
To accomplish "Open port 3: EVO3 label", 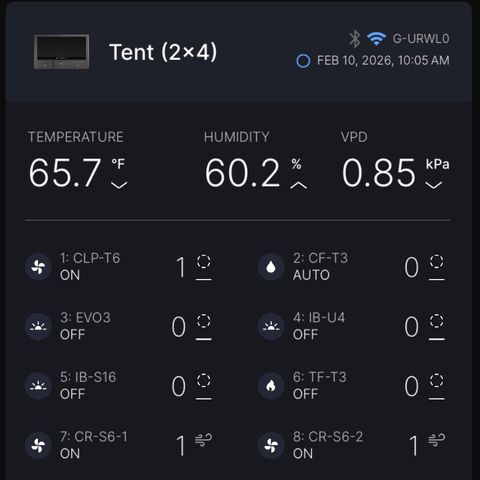I will tap(85, 318).
